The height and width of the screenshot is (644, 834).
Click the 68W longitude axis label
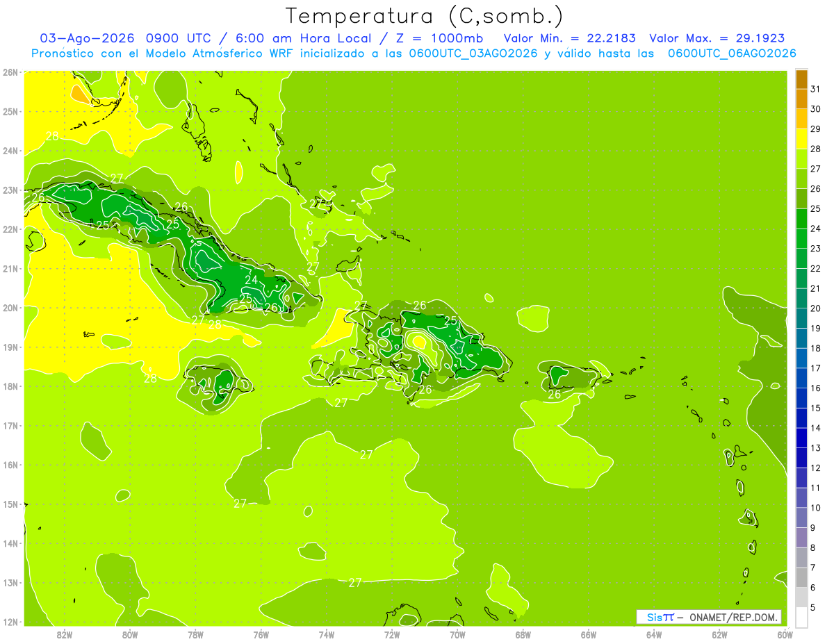[523, 634]
